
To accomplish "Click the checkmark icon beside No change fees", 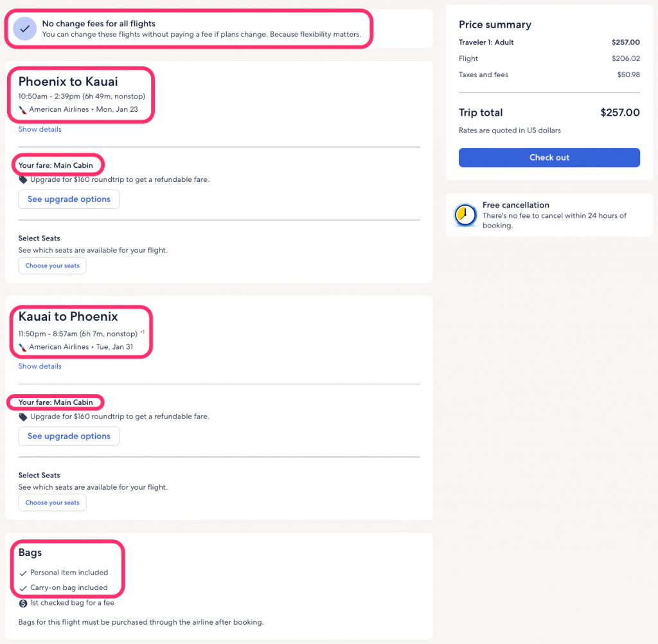I will [x=25, y=28].
